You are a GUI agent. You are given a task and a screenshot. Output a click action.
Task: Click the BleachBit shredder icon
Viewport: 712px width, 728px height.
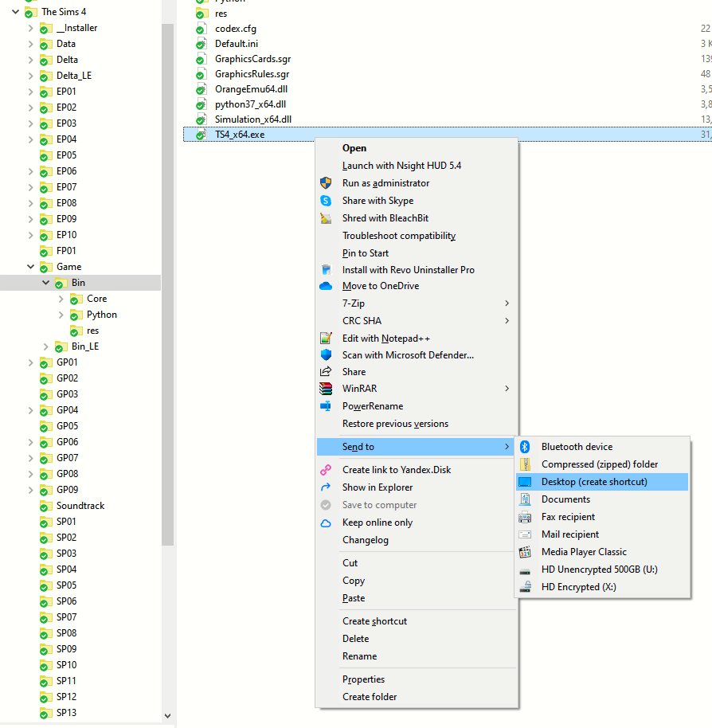pos(325,218)
